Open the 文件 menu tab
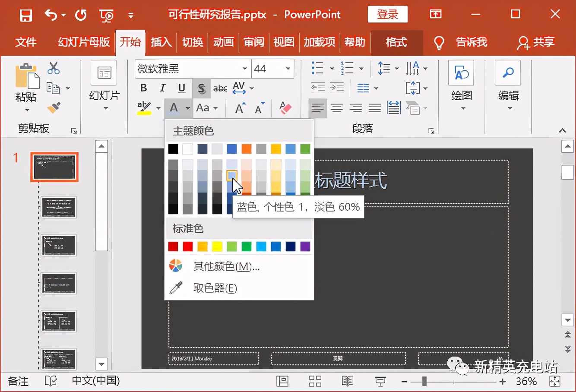The height and width of the screenshot is (392, 576). coord(26,42)
